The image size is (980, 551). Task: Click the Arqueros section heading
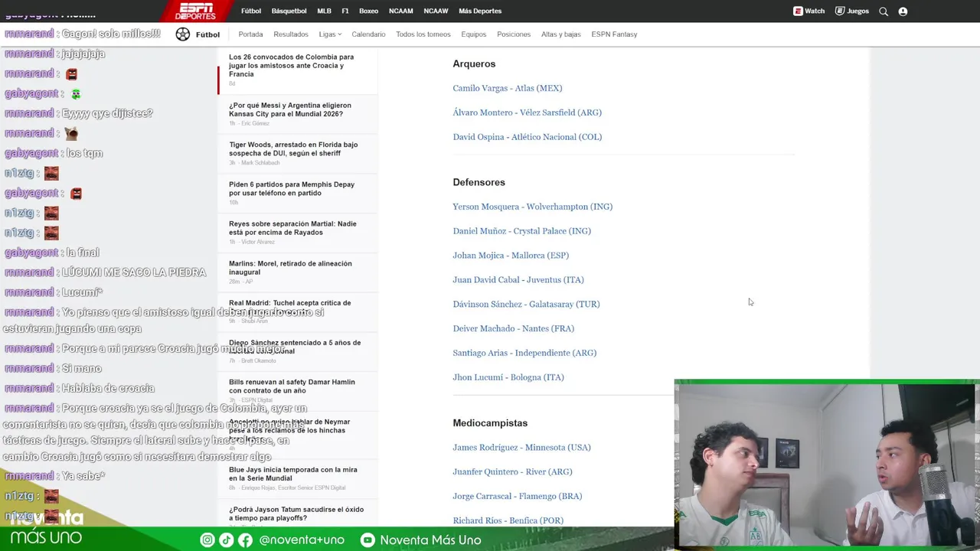[x=474, y=64]
